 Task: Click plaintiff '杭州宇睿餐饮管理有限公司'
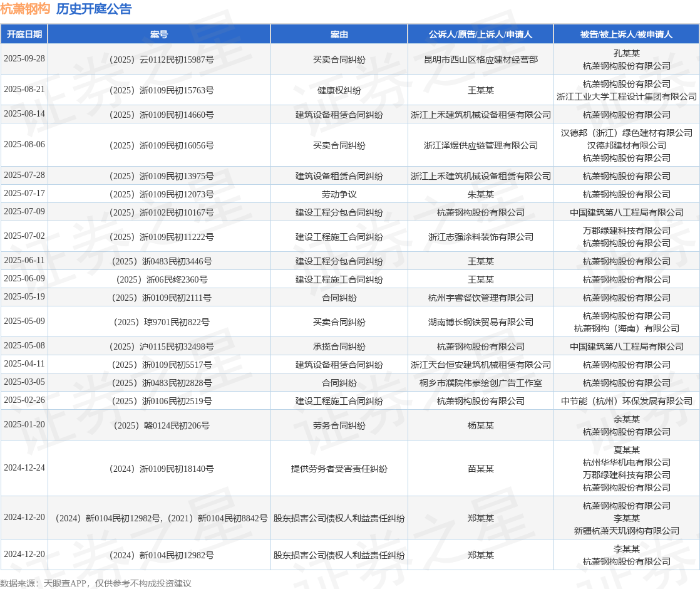481,298
